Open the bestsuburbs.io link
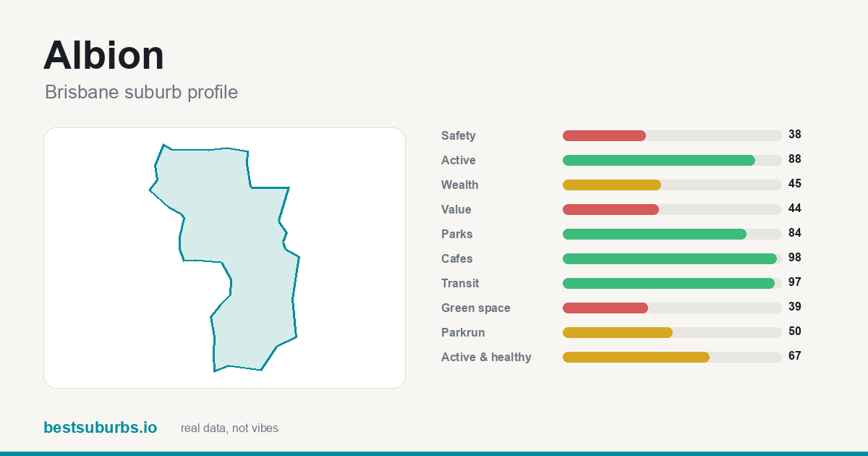Screen dimensions: 868x456 pyautogui.click(x=100, y=427)
